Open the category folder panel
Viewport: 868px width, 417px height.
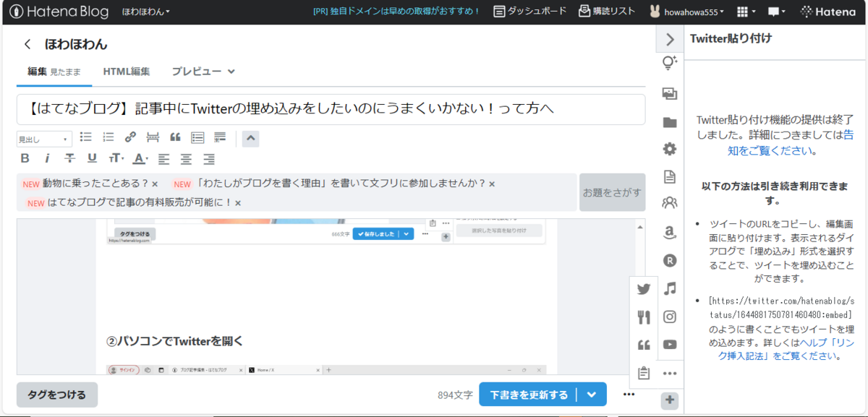[x=670, y=122]
